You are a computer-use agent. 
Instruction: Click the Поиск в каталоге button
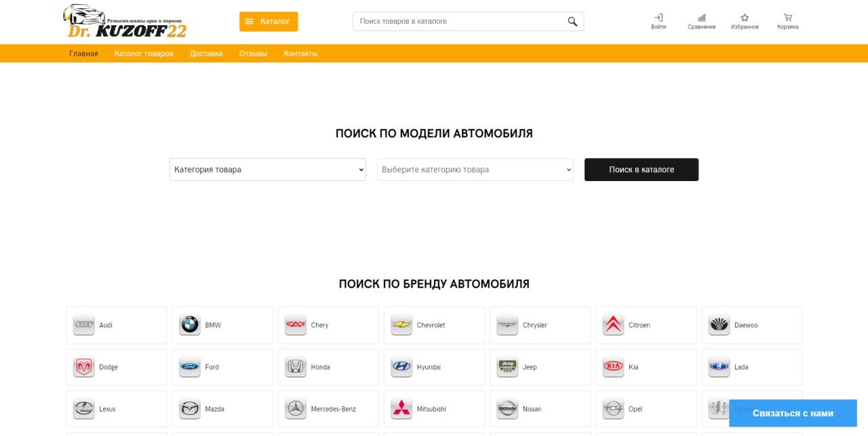[x=642, y=170]
